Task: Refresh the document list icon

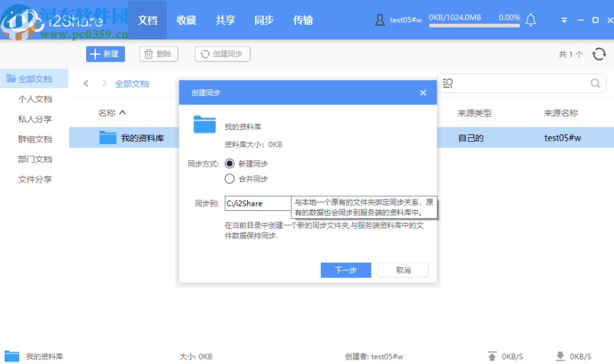Action: click(x=599, y=54)
